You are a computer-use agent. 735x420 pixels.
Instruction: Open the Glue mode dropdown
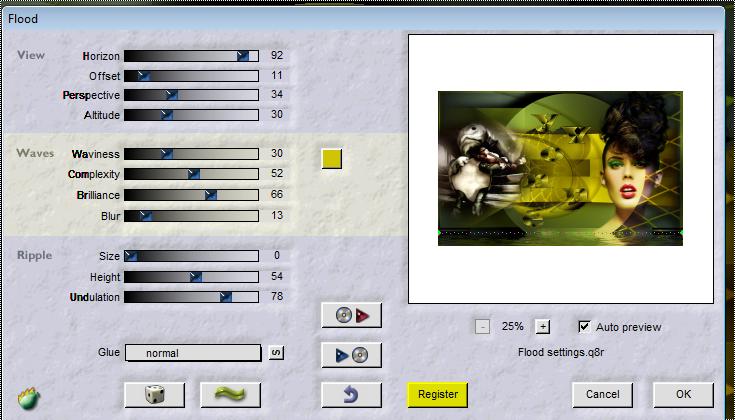(193, 353)
